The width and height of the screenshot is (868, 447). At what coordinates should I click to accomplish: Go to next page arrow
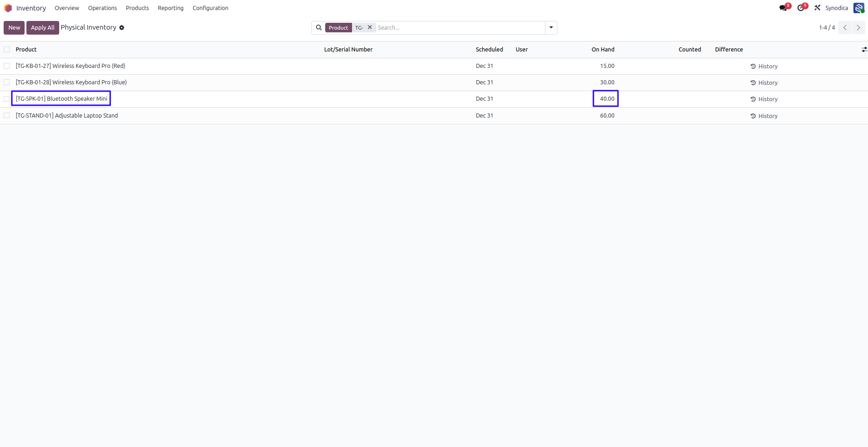pos(858,28)
